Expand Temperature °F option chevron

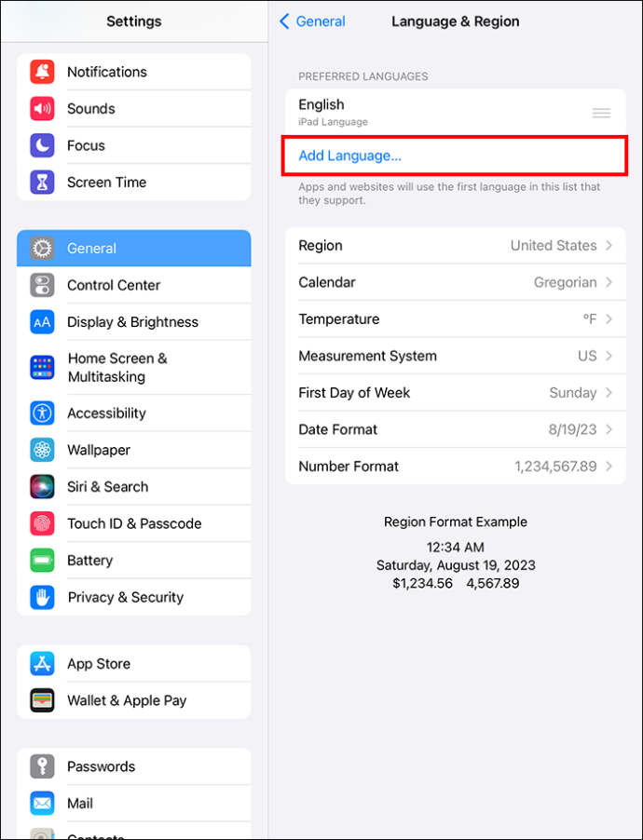[x=609, y=319]
